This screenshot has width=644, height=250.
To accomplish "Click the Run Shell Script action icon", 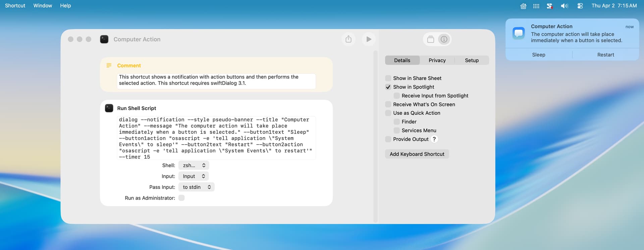I will click(109, 108).
